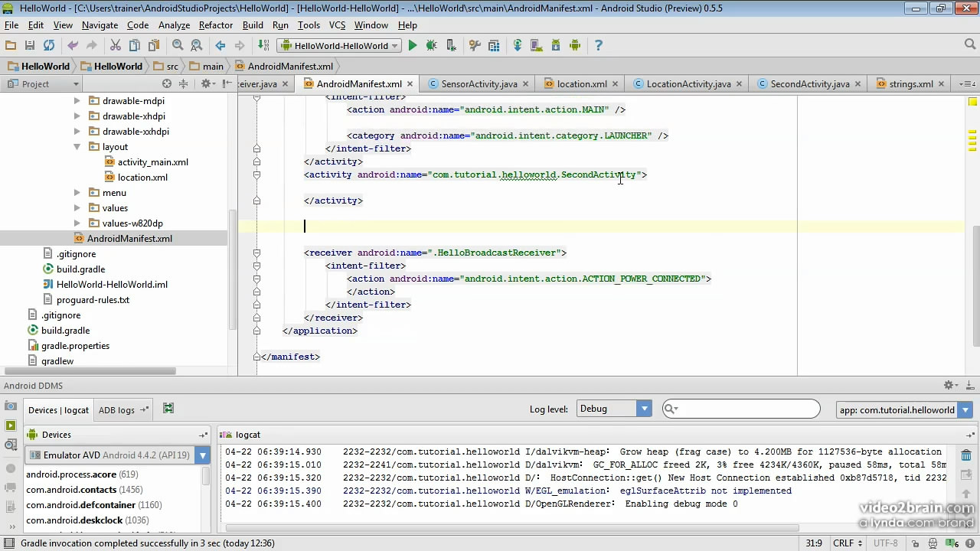Viewport: 980px width, 551px height.
Task: Toggle the lock icon in the status bar
Action: coord(915,543)
